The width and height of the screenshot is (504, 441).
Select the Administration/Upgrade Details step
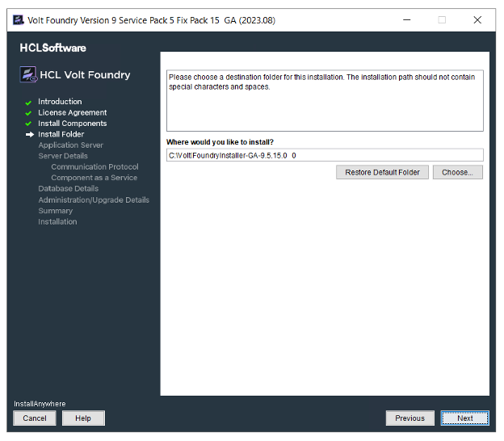[x=94, y=200]
